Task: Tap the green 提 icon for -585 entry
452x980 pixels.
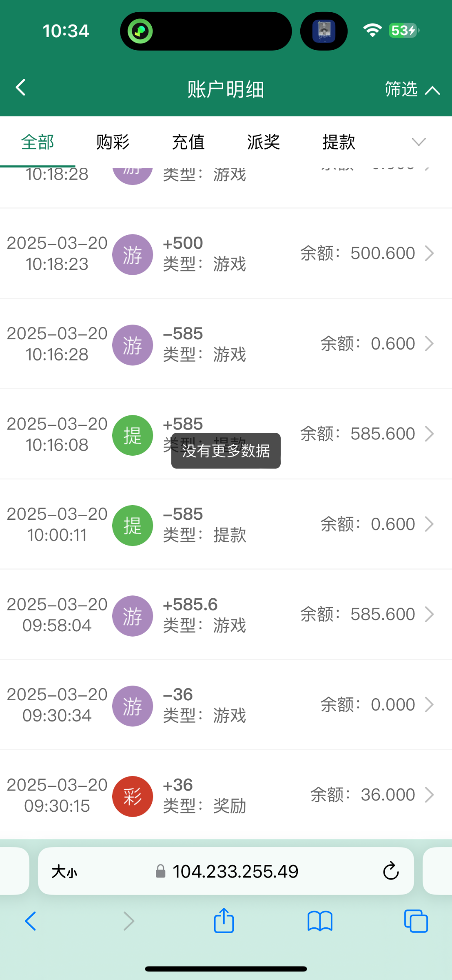Action: click(133, 526)
